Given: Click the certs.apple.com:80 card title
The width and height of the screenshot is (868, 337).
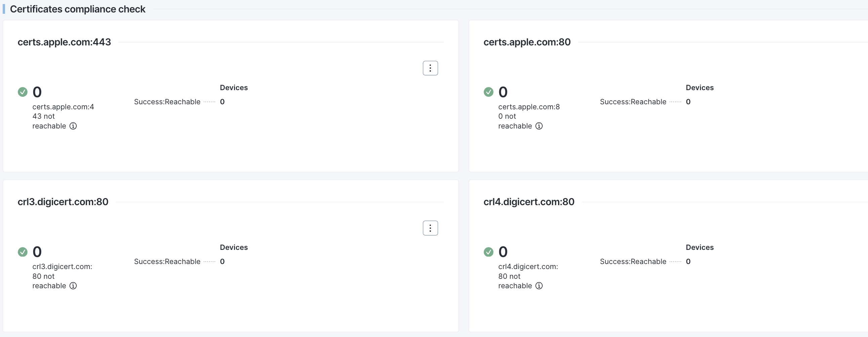Looking at the screenshot, I should pyautogui.click(x=527, y=42).
